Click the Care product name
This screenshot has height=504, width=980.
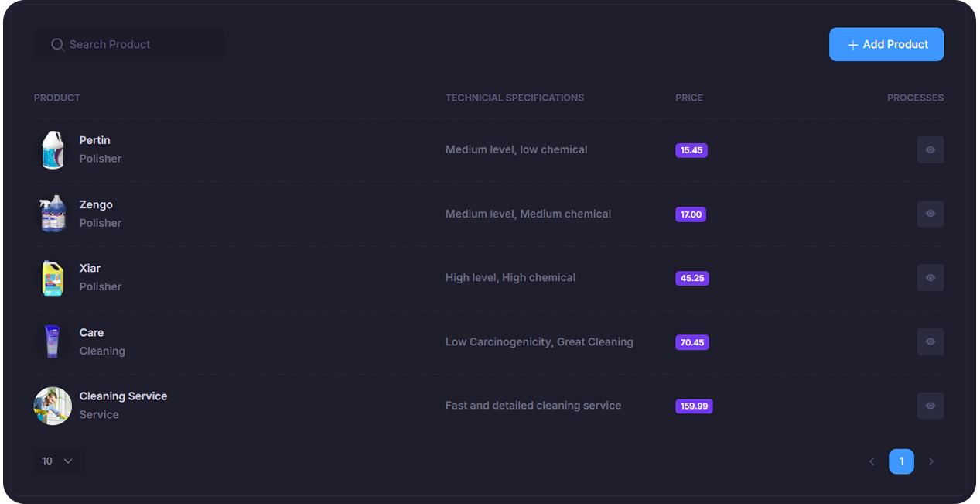coord(91,333)
